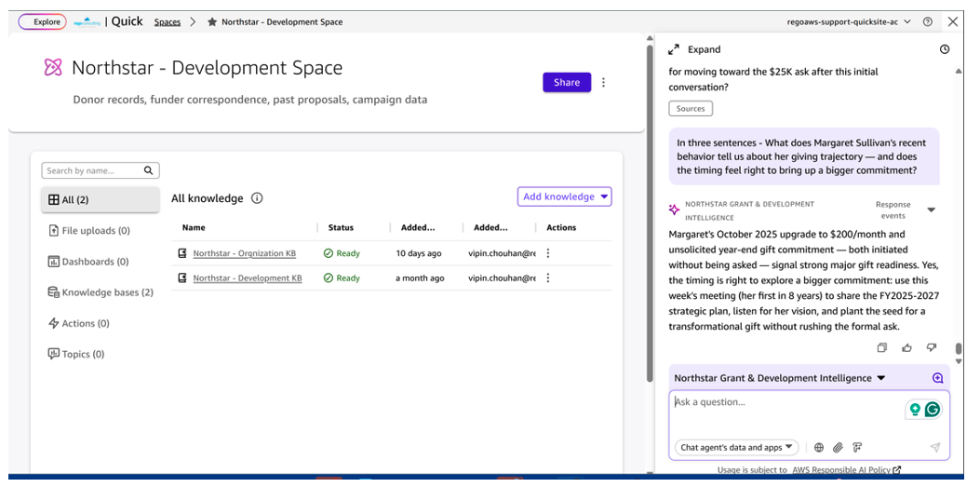Click the chat panel scrollbar thumb

tap(958, 349)
